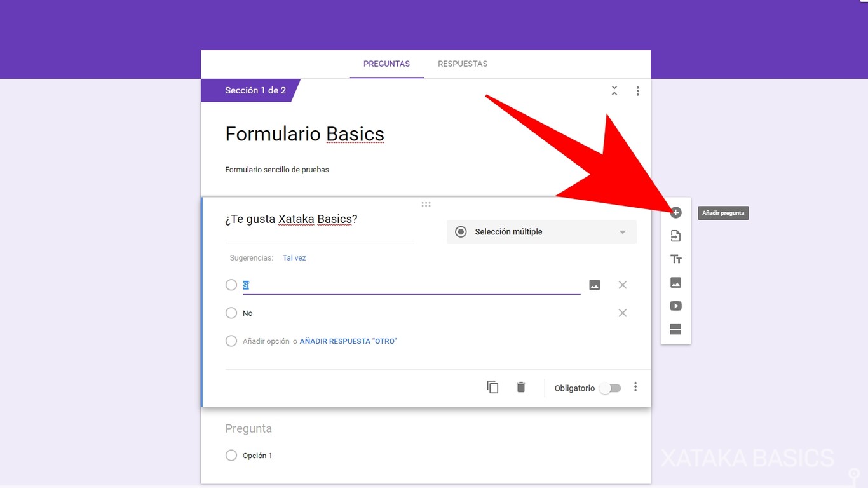Image resolution: width=868 pixels, height=488 pixels.
Task: Click the Add question plus icon
Action: [675, 213]
